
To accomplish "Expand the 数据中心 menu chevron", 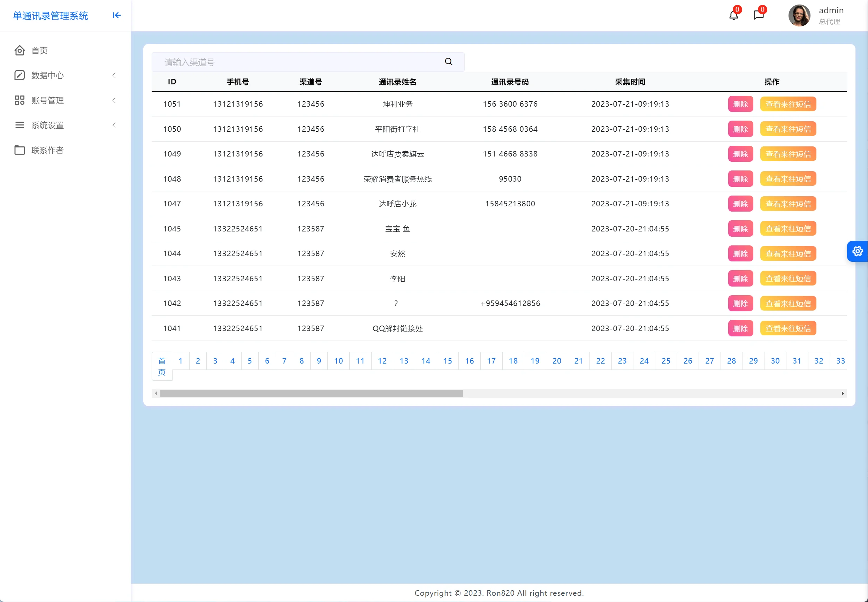I will [x=114, y=75].
